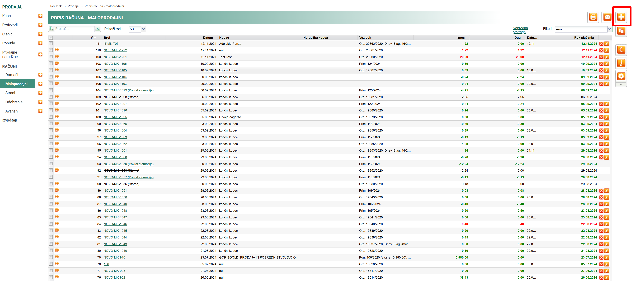Add a new invoice with the plus button

point(621,17)
